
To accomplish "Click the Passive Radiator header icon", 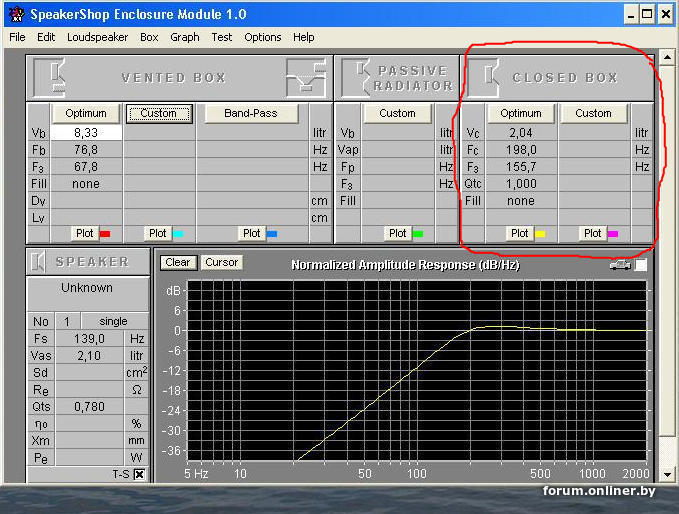I will click(x=358, y=76).
